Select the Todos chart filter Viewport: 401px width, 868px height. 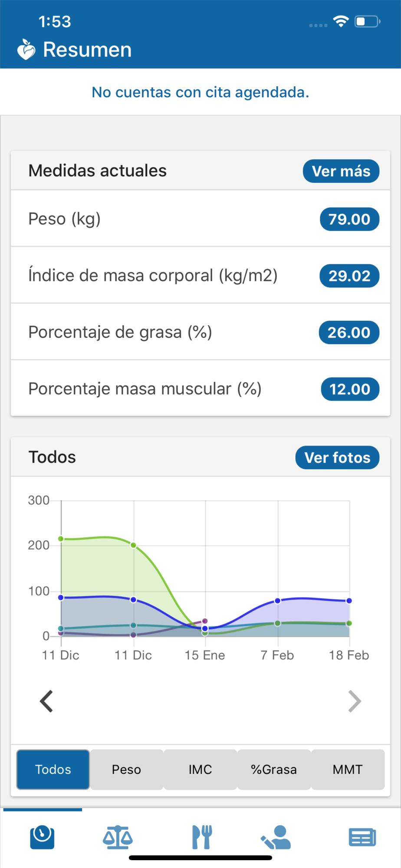(53, 769)
